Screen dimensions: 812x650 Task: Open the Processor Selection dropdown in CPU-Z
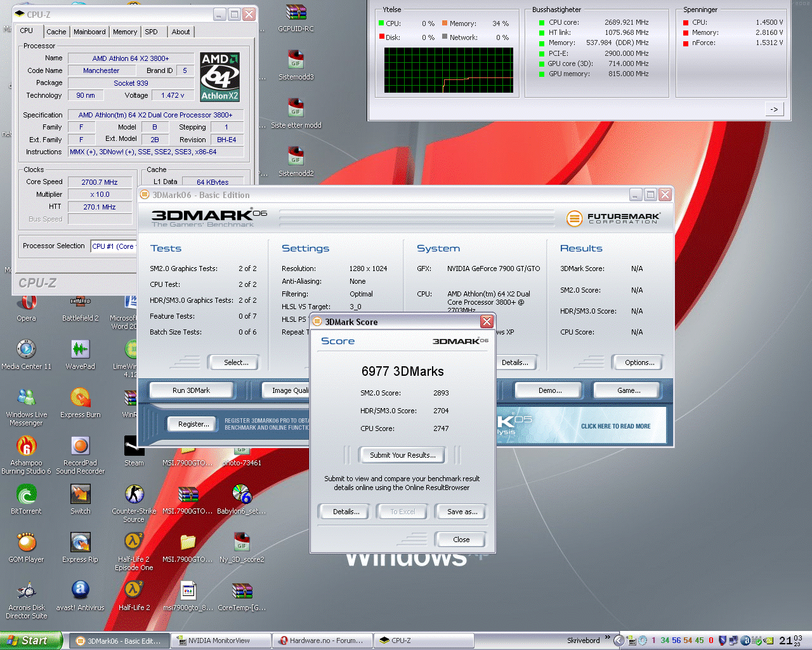113,246
